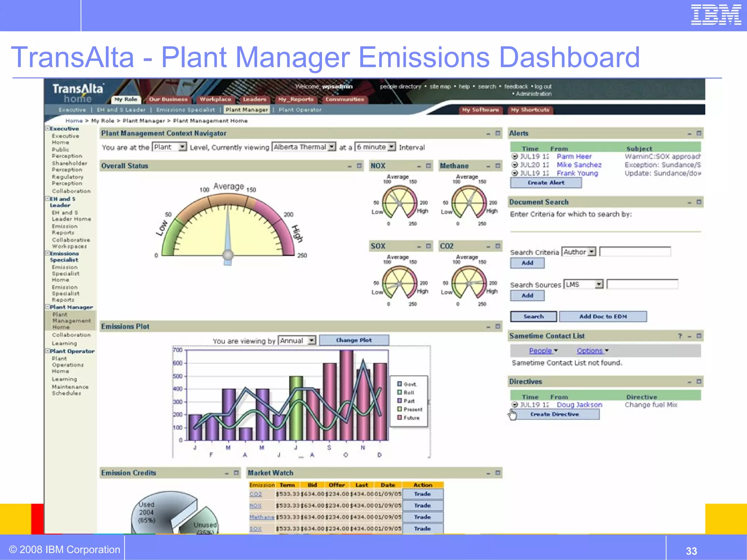Select the Plant Operator role subtab
The image size is (747, 560).
(300, 110)
